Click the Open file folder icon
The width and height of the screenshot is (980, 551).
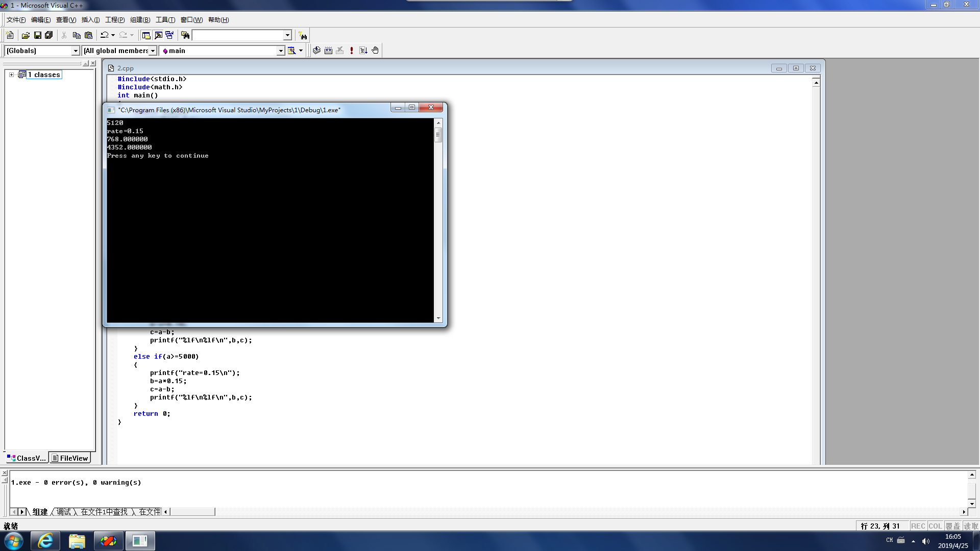point(26,35)
